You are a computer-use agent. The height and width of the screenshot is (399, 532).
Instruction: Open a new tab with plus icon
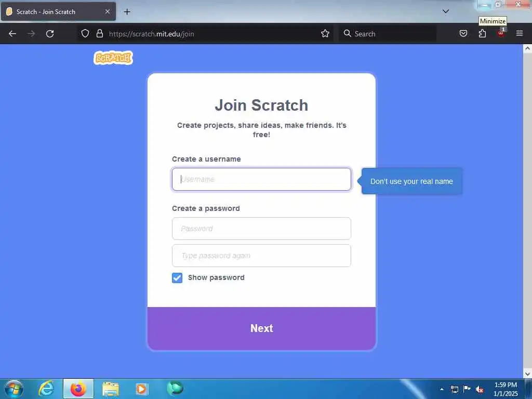coord(127,12)
